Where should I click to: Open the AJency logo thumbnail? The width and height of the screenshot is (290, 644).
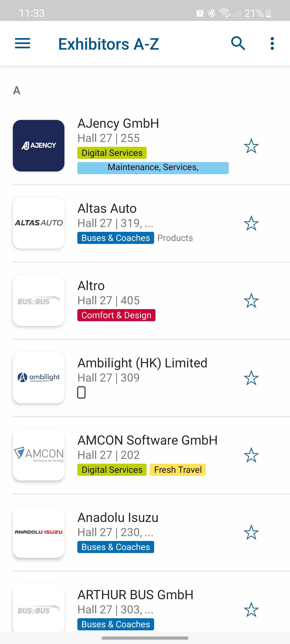[x=39, y=146]
